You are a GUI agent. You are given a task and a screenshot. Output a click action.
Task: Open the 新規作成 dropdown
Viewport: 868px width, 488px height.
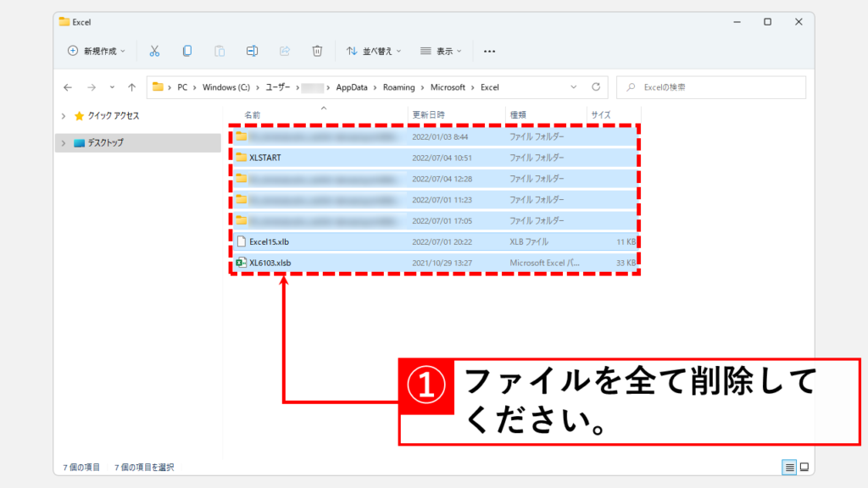96,51
